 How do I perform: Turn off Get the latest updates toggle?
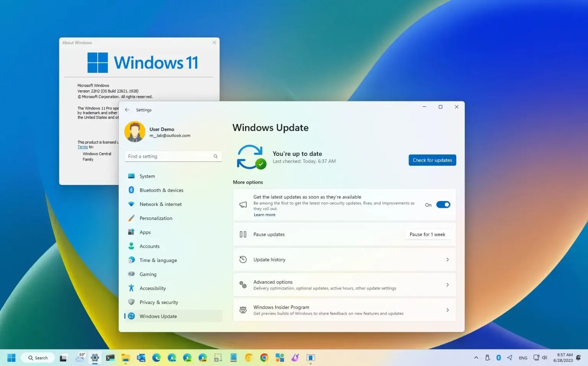pos(443,205)
